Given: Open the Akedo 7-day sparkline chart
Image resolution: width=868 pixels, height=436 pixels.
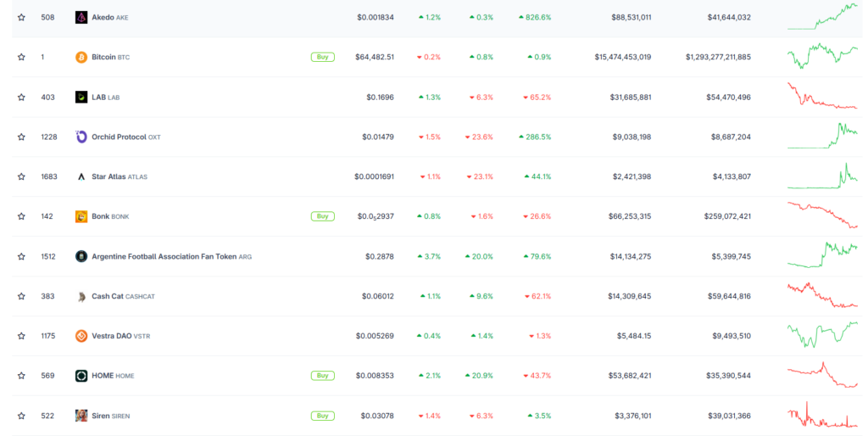Looking at the screenshot, I should click(822, 16).
